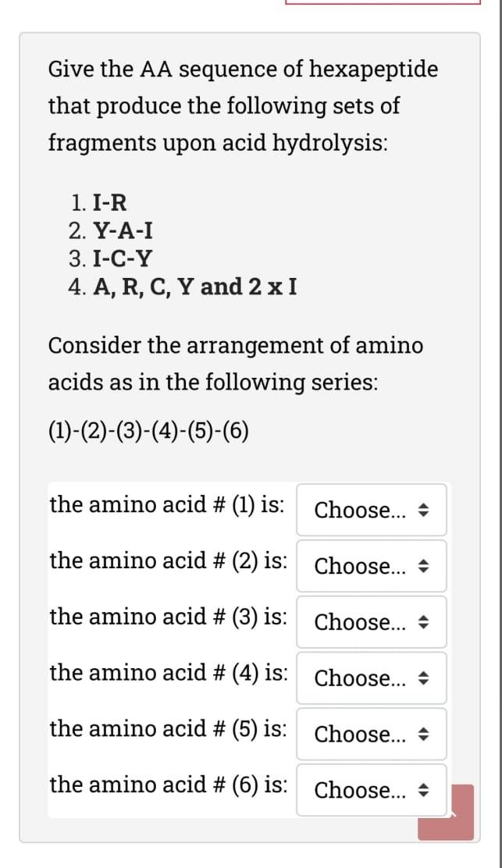The width and height of the screenshot is (502, 868).
Task: Open the amino acid #(2) Choose dropdown
Action: [371, 566]
